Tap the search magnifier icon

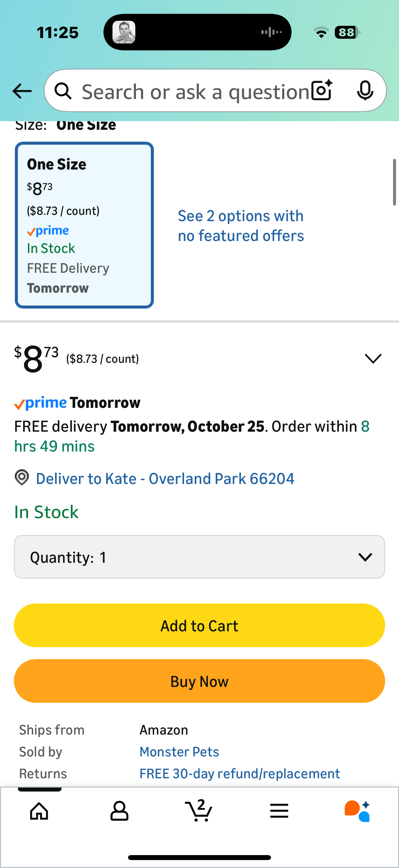click(63, 91)
